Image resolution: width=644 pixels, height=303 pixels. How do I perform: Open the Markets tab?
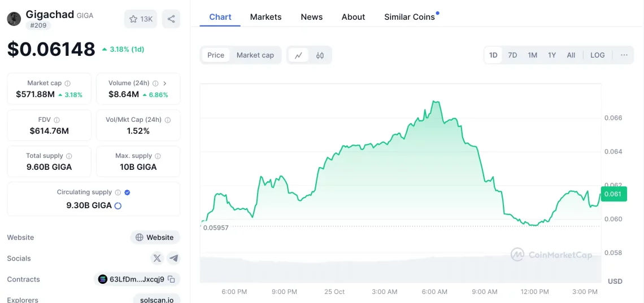(x=266, y=17)
